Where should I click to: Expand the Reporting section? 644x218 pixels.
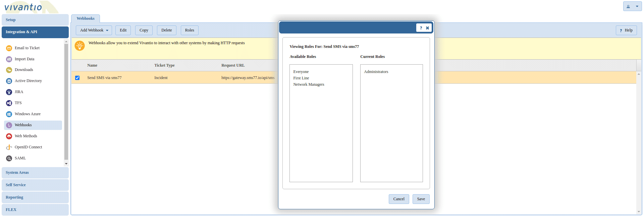pyautogui.click(x=35, y=198)
